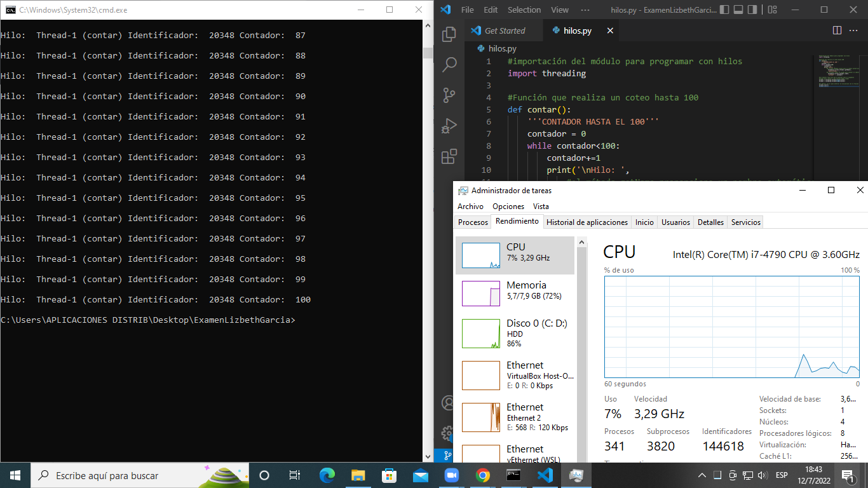Open the File menu in VS Code
The width and height of the screenshot is (868, 488).
[x=467, y=10]
